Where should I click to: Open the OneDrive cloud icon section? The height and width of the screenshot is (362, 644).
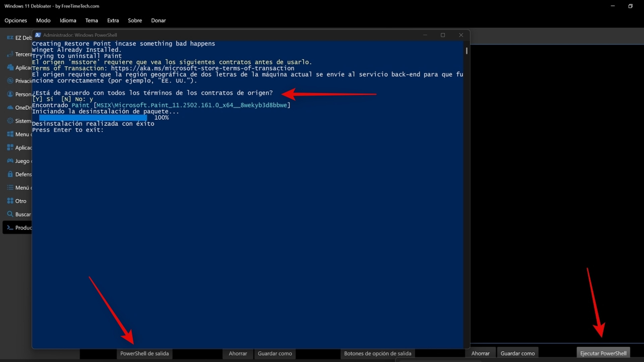pyautogui.click(x=10, y=107)
